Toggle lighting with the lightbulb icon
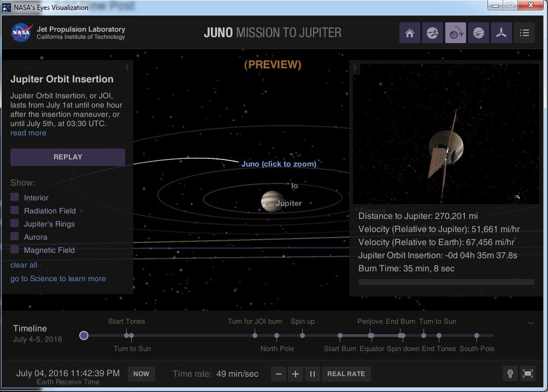548x392 pixels. 510,373
